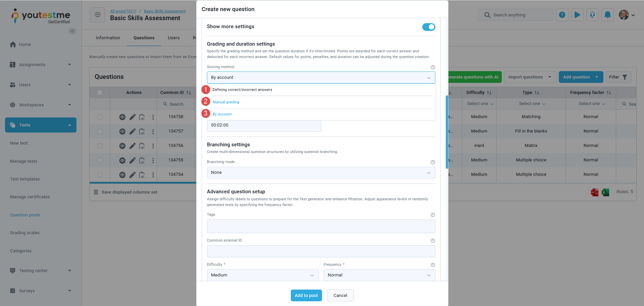Image resolution: width=644 pixels, height=306 pixels.
Task: Open the Frequency Normal dropdown
Action: point(379,275)
